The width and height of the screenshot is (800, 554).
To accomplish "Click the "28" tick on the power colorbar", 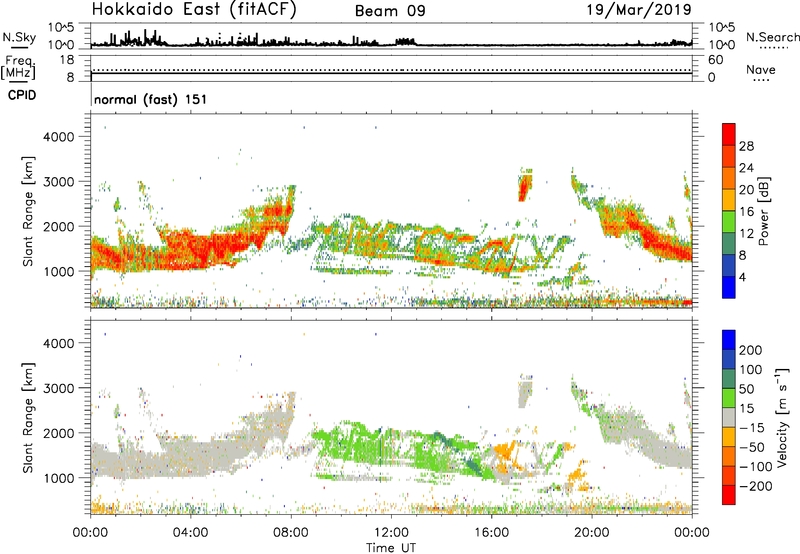I will point(746,146).
